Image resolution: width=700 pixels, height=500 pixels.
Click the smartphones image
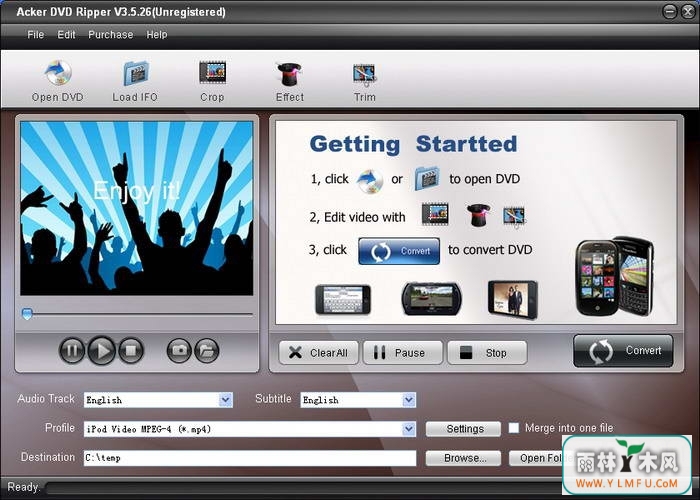614,277
